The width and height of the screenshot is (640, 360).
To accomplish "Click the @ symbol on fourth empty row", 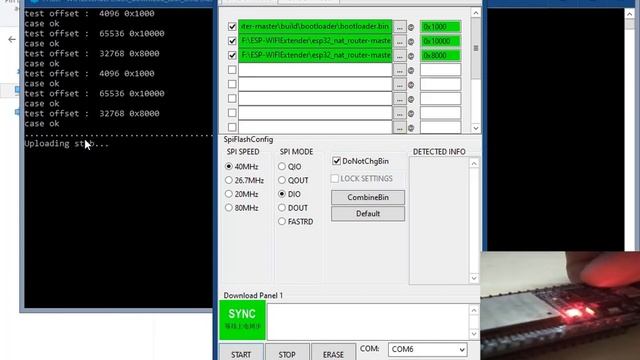I will coord(411,71).
